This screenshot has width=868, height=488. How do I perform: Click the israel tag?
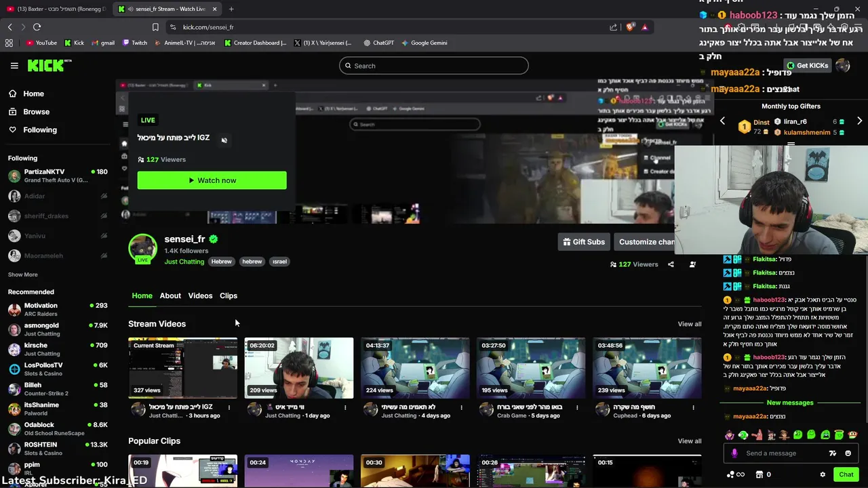(279, 262)
